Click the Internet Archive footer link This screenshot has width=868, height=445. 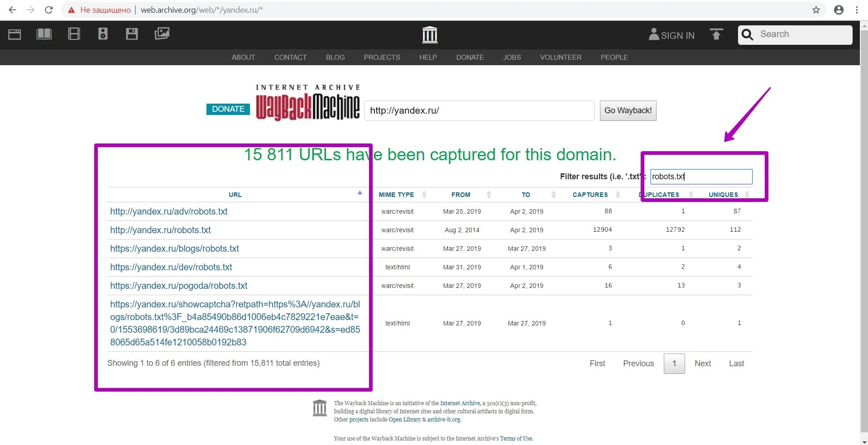coord(460,403)
